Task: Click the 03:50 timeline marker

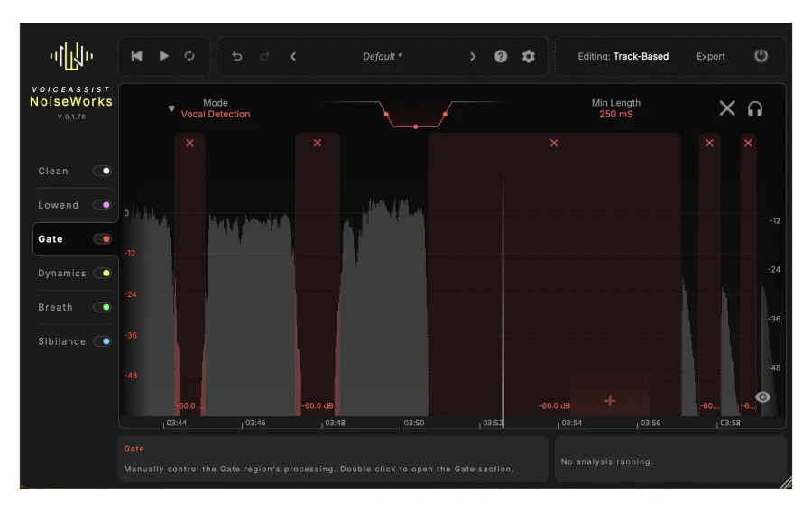Action: 414,423
